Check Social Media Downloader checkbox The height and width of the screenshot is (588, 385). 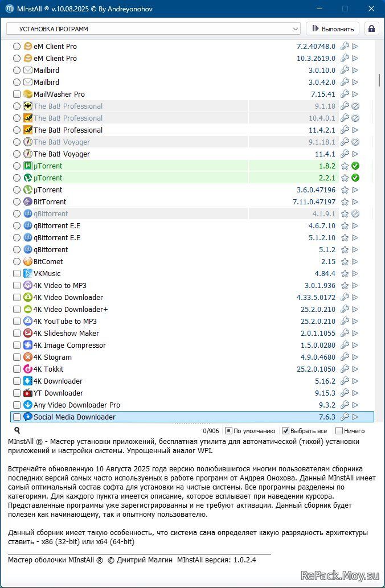17,417
